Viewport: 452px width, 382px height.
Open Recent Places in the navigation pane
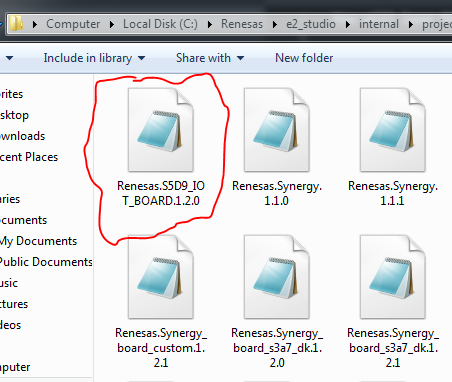29,157
